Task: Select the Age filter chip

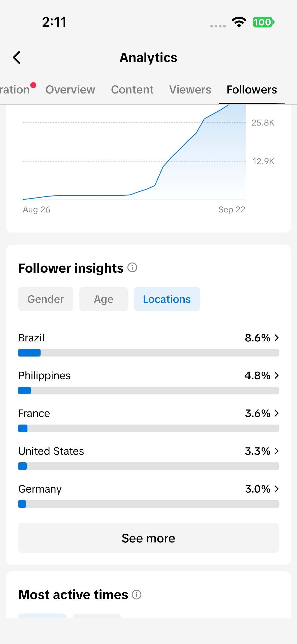Action: pyautogui.click(x=104, y=299)
